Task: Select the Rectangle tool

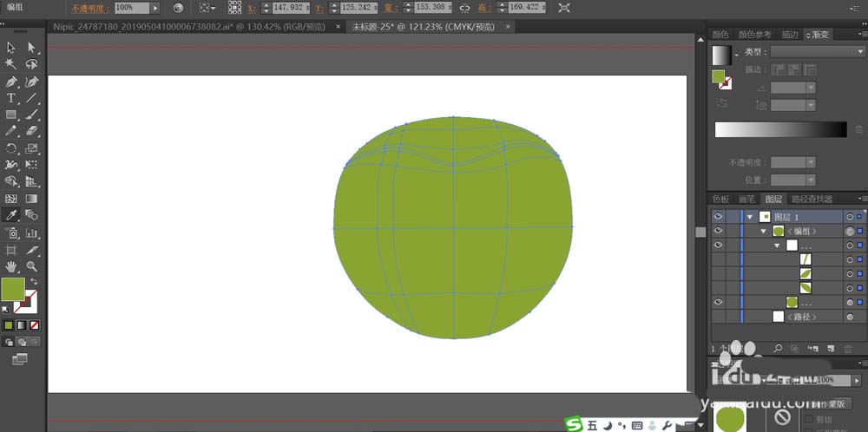Action: (x=11, y=115)
